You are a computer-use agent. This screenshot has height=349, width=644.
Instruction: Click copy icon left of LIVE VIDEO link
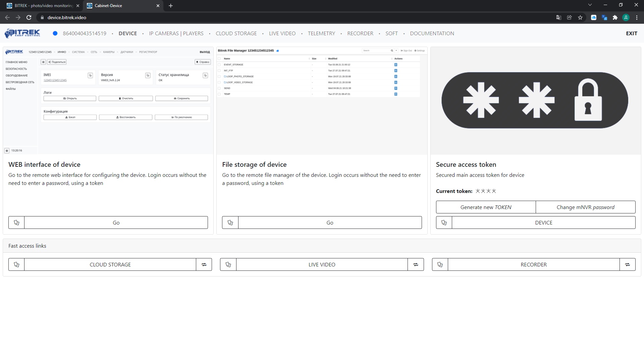point(228,264)
